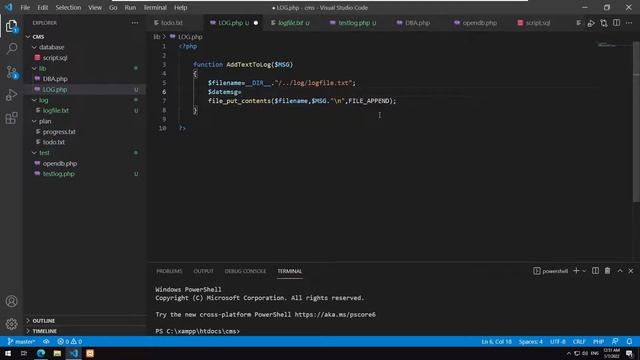Viewport: 640px width, 360px height.
Task: Close the terminal panel
Action: point(631,271)
